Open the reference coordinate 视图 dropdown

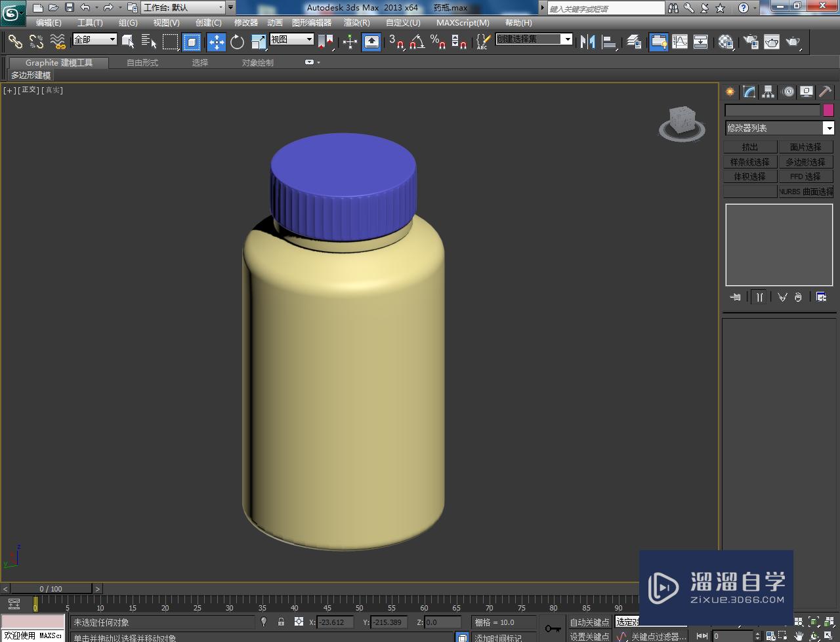tap(292, 39)
